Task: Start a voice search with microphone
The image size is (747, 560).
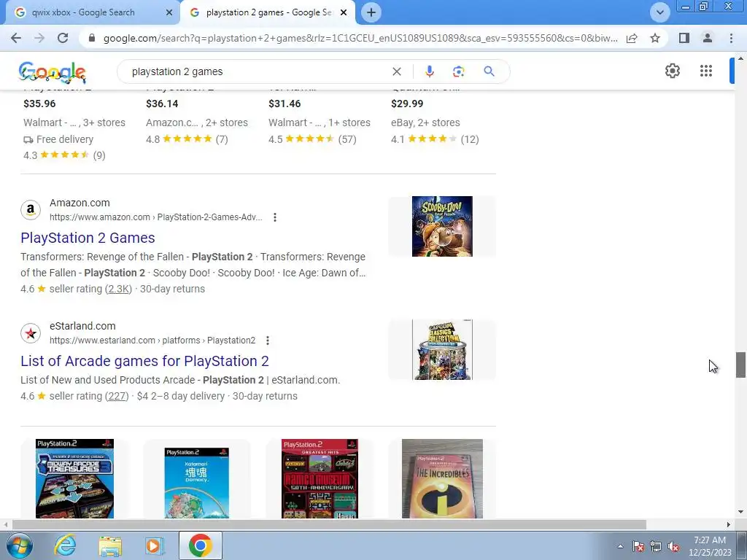Action: pyautogui.click(x=429, y=71)
